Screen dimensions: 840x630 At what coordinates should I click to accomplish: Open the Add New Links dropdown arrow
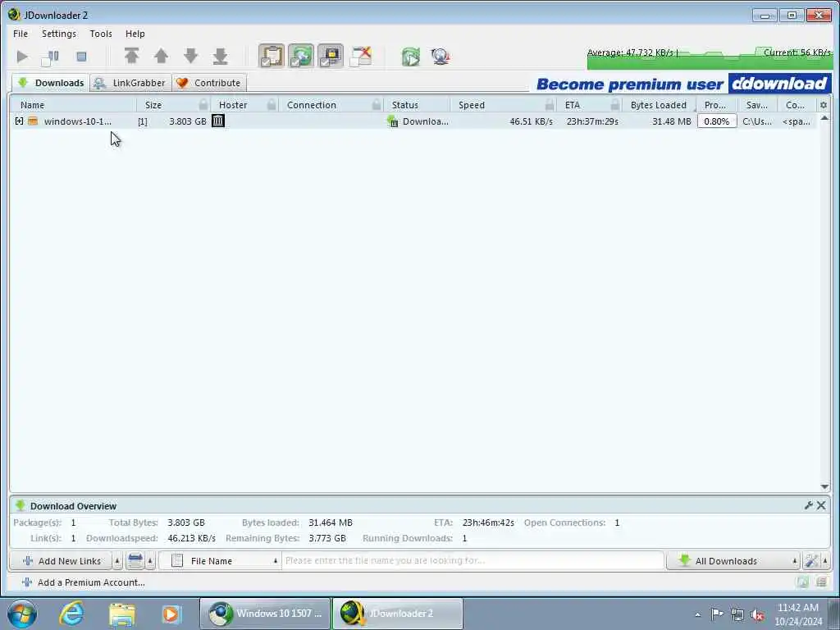[x=117, y=561]
